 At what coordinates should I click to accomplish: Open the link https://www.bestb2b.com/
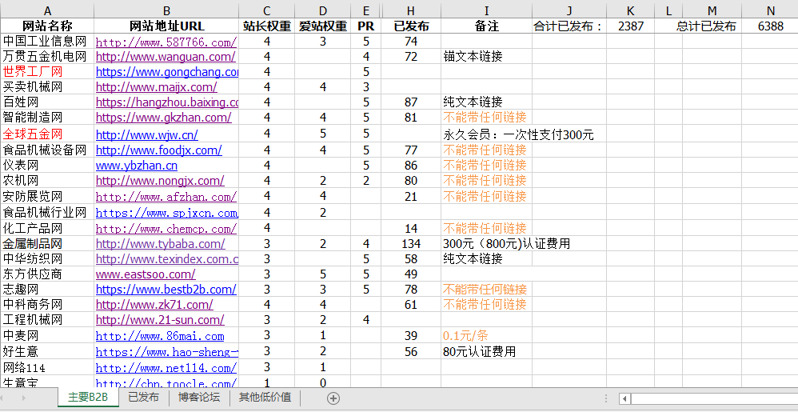(166, 289)
